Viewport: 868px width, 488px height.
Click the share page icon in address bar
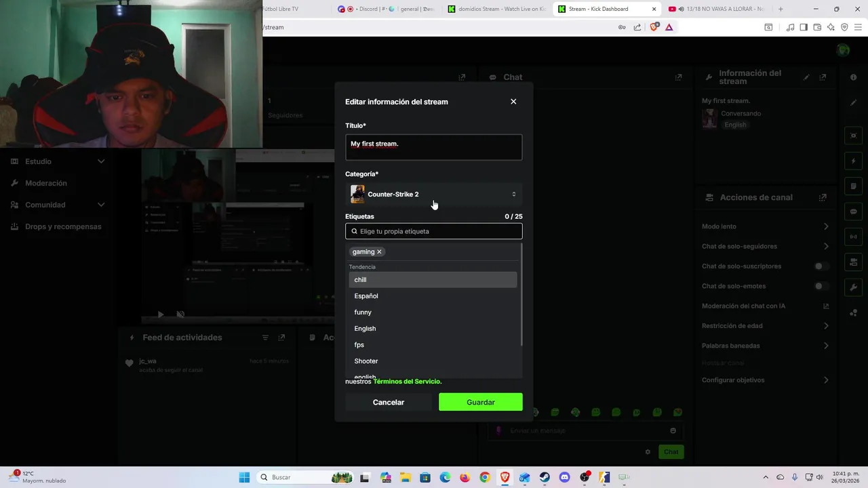tap(637, 27)
